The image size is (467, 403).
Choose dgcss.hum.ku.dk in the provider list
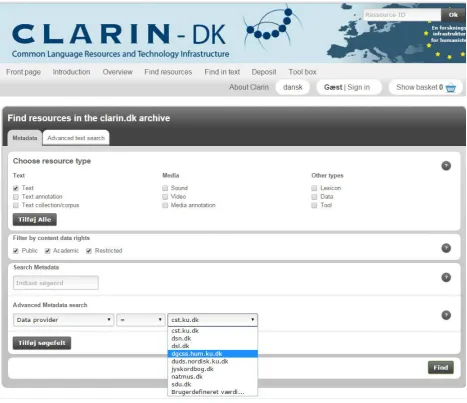(213, 354)
